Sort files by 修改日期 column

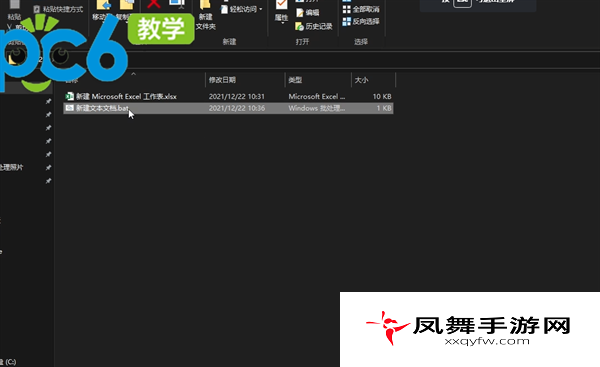point(222,80)
